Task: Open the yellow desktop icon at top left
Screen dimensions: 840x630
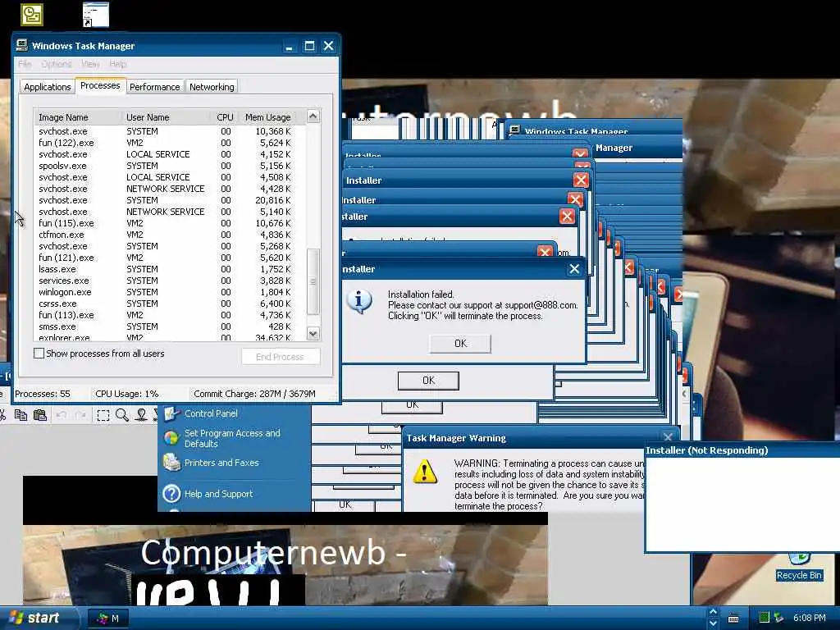Action: click(32, 15)
